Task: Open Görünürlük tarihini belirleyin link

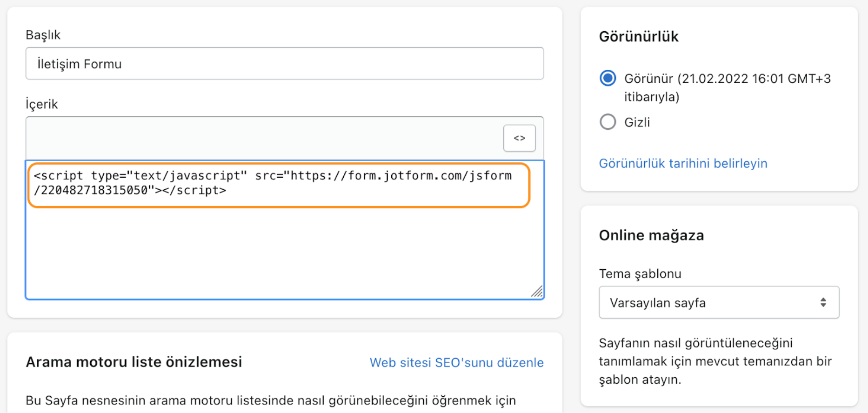Action: pos(683,164)
